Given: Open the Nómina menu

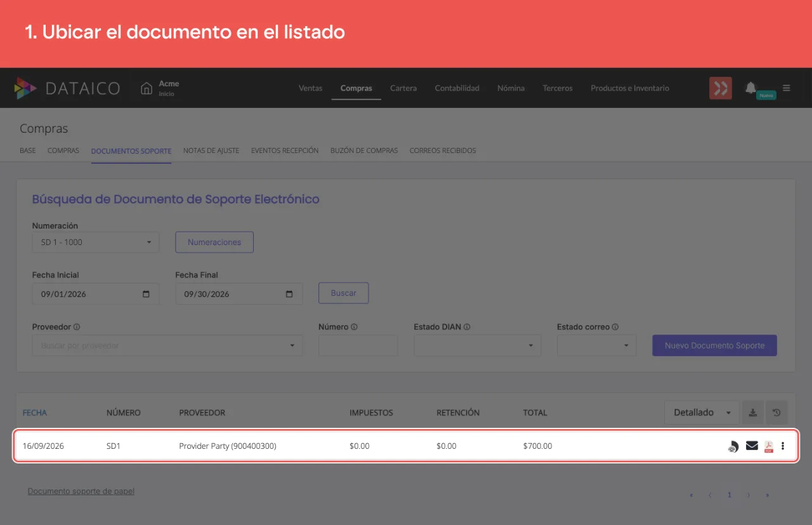Looking at the screenshot, I should (x=511, y=88).
